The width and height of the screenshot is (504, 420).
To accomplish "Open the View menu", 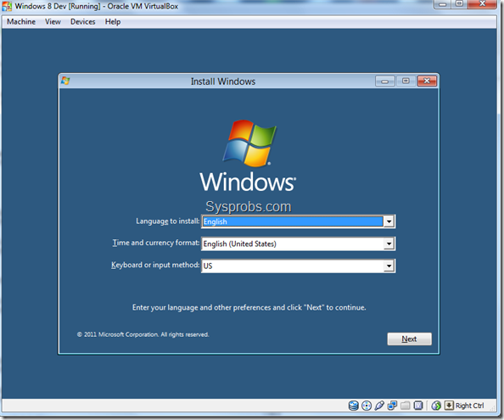I will (x=53, y=22).
